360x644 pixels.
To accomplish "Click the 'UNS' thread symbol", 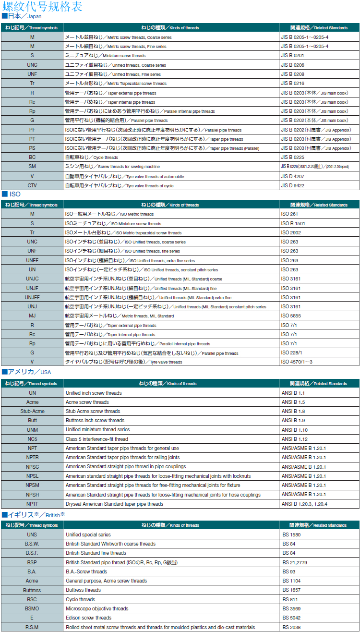I will pos(32,535).
